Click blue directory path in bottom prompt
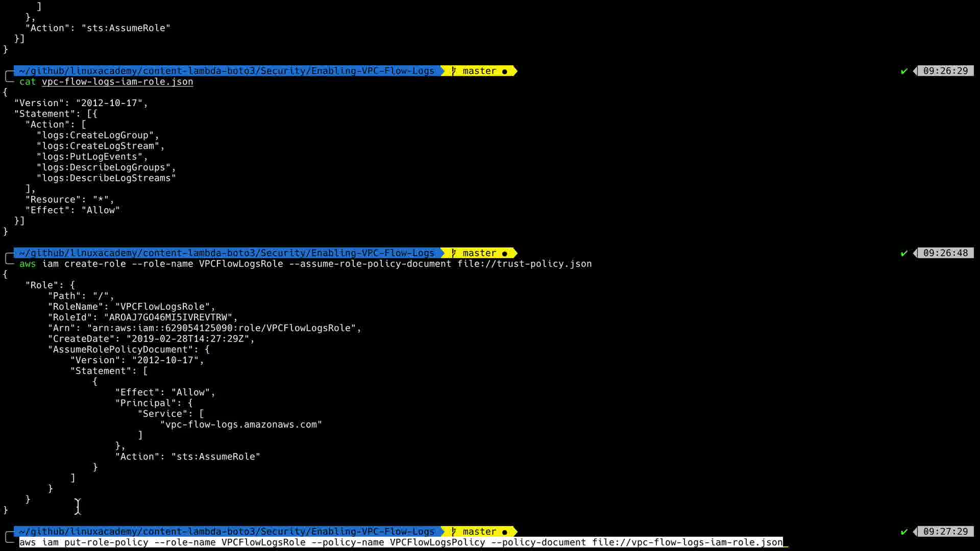 click(226, 532)
